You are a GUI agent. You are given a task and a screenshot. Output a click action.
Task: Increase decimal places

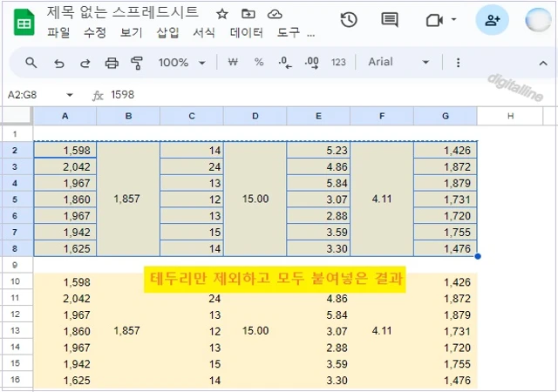coord(312,63)
